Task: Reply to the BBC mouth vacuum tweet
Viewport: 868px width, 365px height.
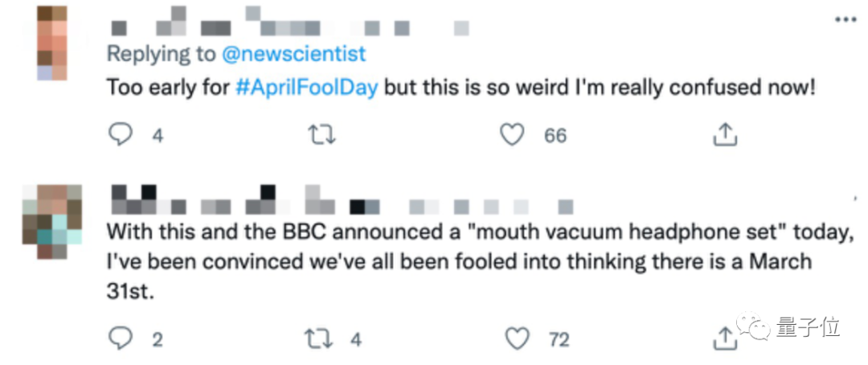Action: 120,338
